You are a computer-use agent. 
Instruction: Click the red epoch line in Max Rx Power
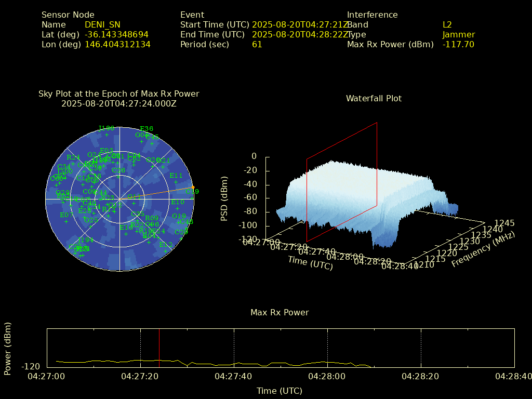(x=159, y=348)
